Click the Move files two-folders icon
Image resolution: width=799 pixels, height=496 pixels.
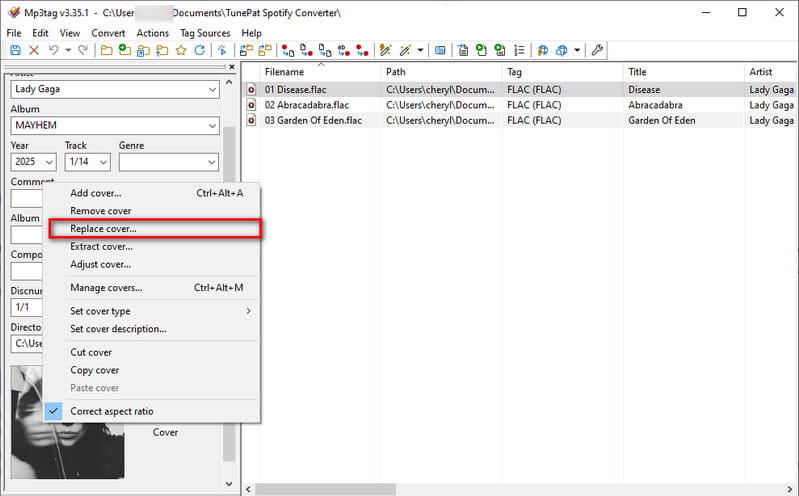coord(246,50)
